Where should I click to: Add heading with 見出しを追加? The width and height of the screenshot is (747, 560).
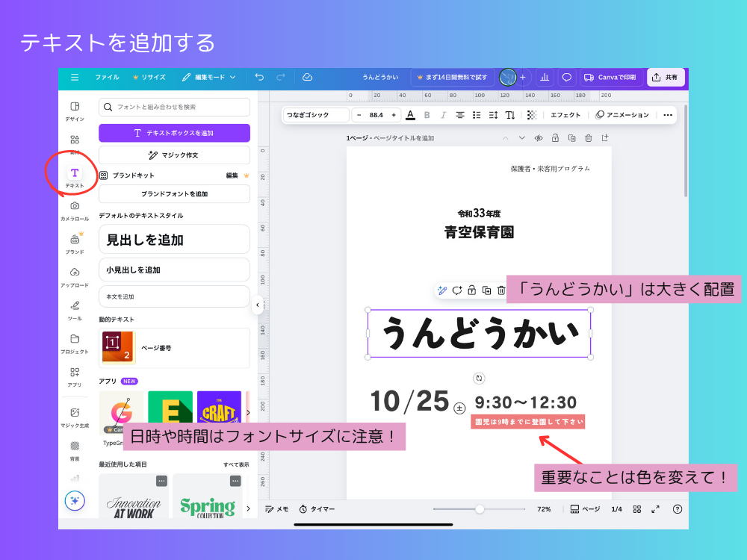coord(174,240)
